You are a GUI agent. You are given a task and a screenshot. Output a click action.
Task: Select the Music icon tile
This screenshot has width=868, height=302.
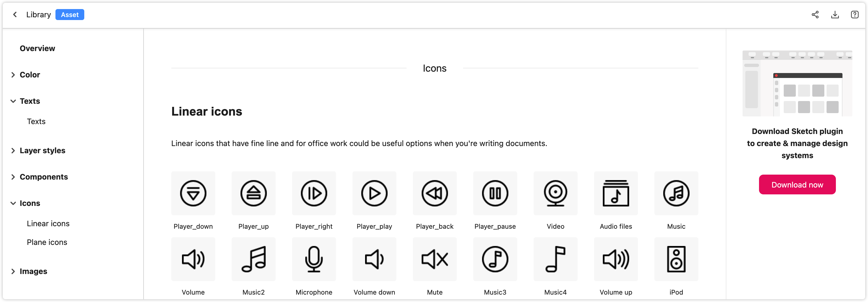click(x=676, y=193)
